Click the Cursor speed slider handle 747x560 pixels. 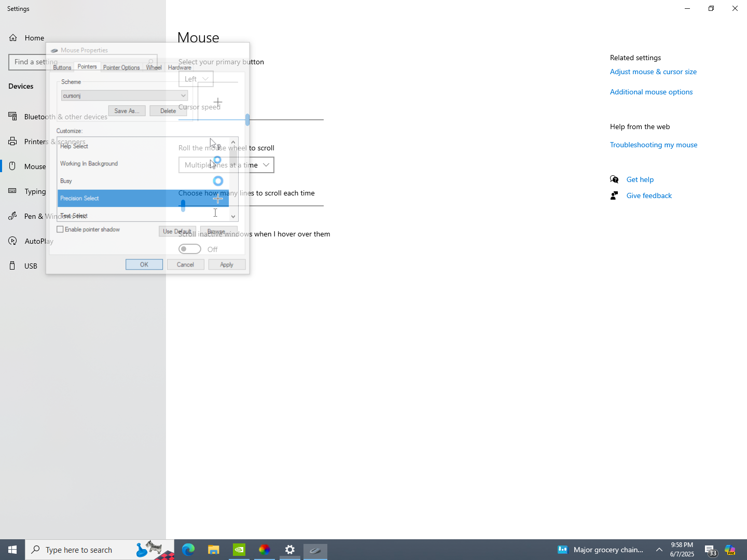pyautogui.click(x=247, y=120)
